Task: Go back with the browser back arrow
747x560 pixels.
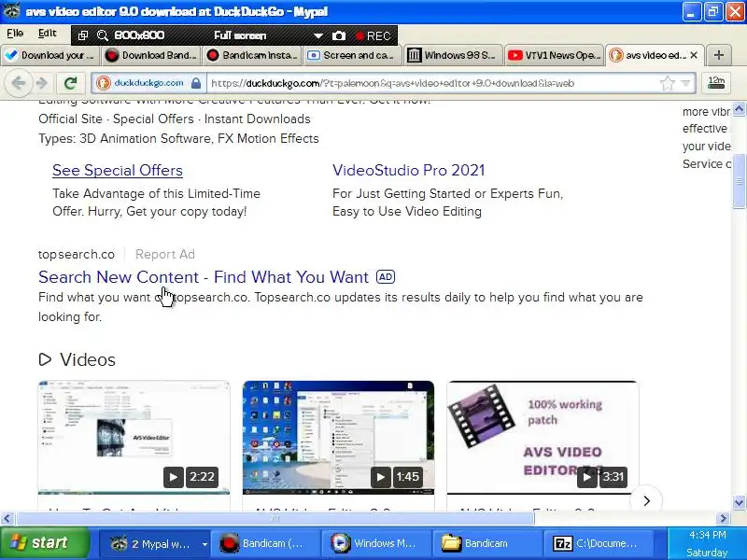Action: [18, 83]
